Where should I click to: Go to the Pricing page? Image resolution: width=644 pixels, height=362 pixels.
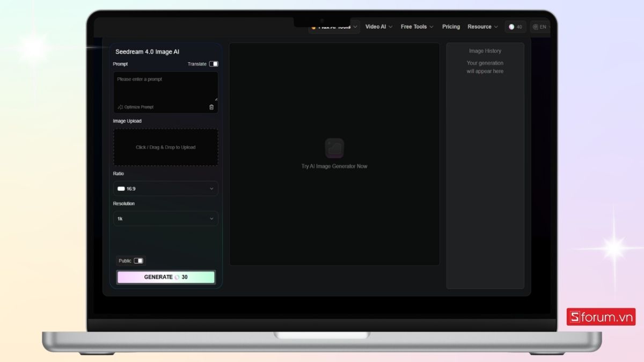click(451, 27)
